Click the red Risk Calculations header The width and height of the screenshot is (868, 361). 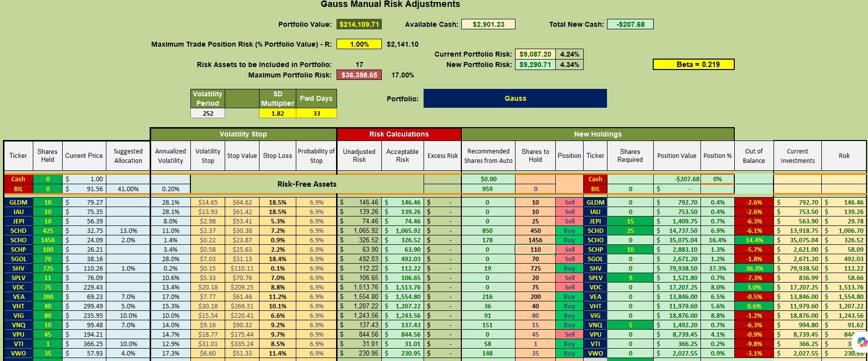pos(399,134)
